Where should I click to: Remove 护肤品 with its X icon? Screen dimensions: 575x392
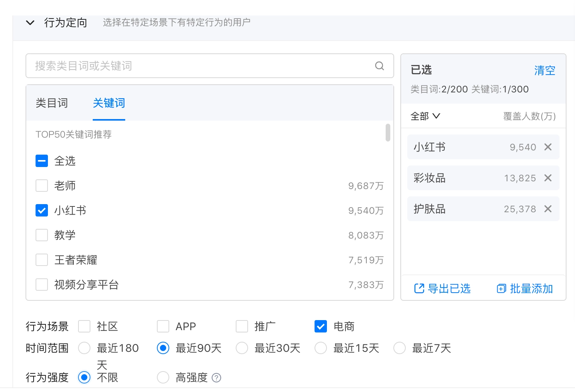[548, 209]
